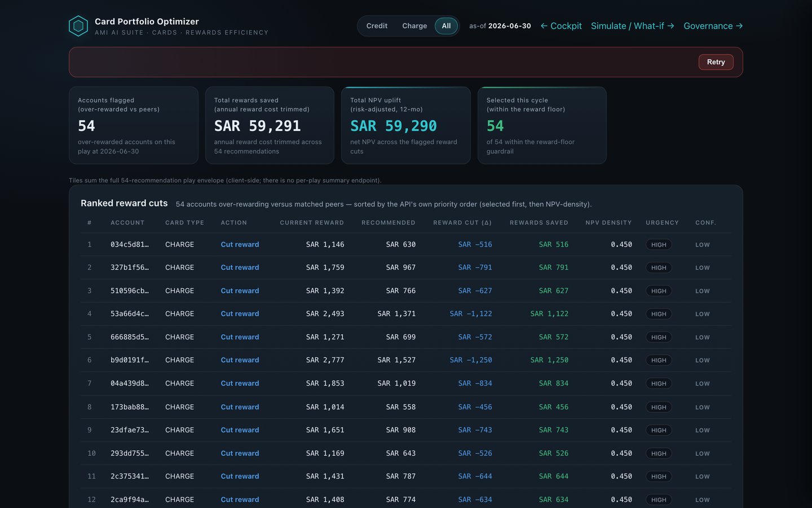812x508 pixels.
Task: Select account ID 173bab88 in row 8
Action: 130,407
